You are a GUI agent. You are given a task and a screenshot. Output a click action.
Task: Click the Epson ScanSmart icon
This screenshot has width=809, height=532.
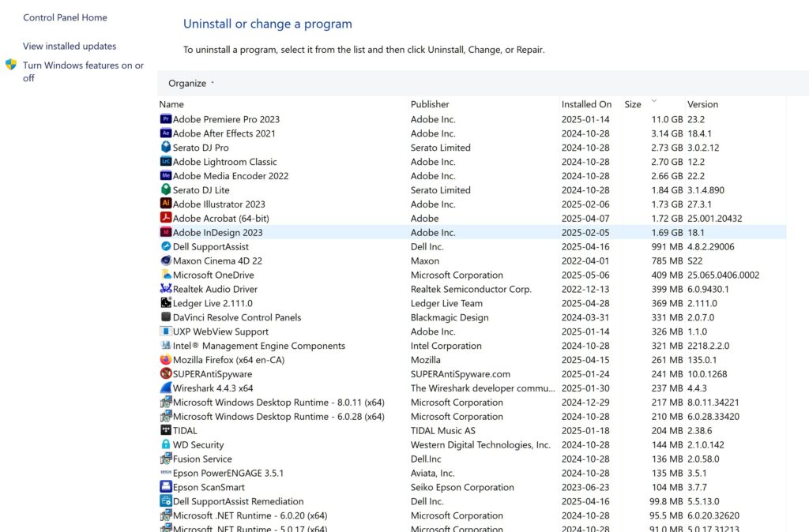click(166, 487)
